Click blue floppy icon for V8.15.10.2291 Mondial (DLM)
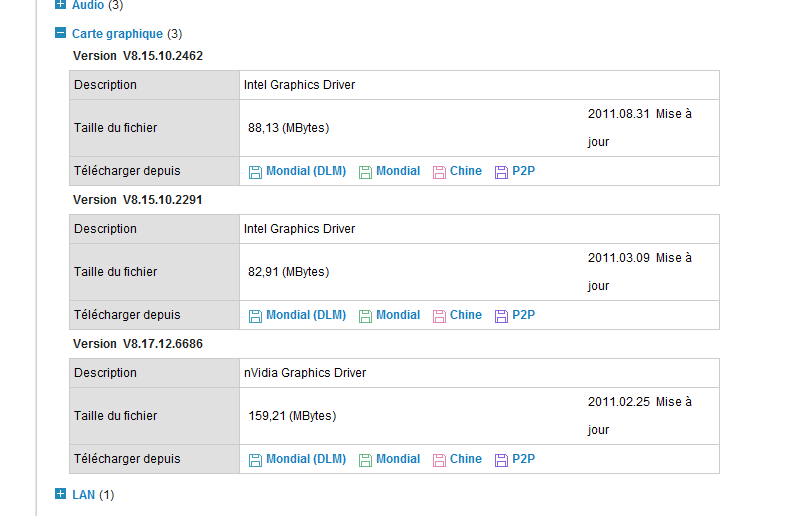 [255, 316]
